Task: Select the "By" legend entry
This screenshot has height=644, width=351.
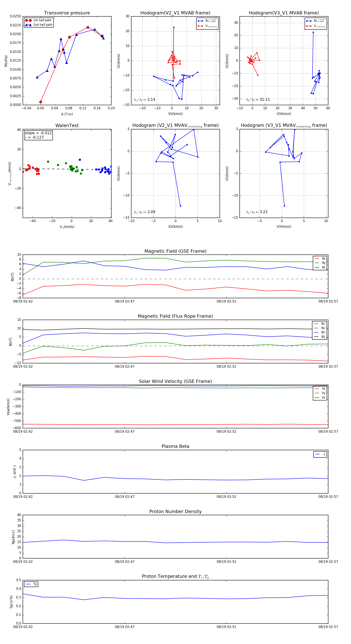Action: point(320,263)
